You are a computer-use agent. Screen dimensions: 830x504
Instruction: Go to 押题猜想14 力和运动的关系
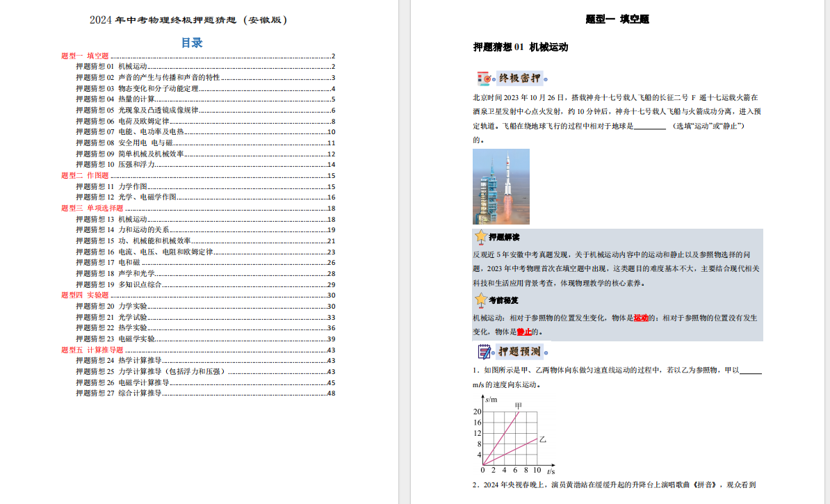[205, 230]
